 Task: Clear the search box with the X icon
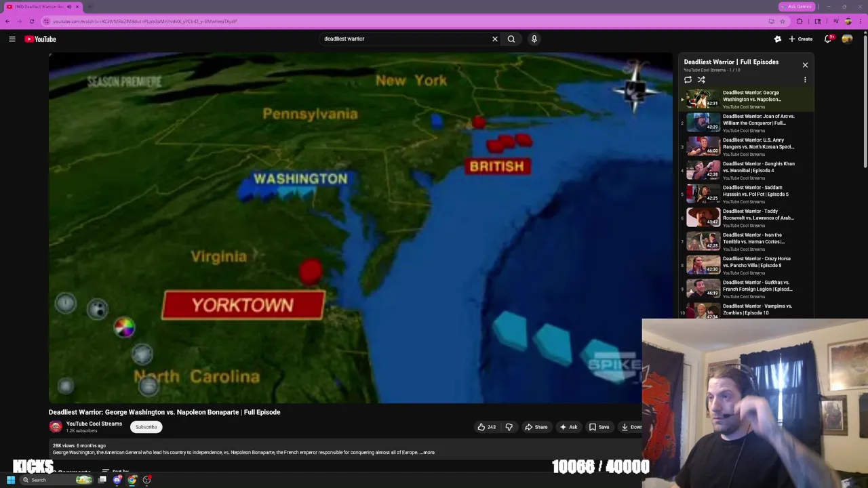[495, 39]
